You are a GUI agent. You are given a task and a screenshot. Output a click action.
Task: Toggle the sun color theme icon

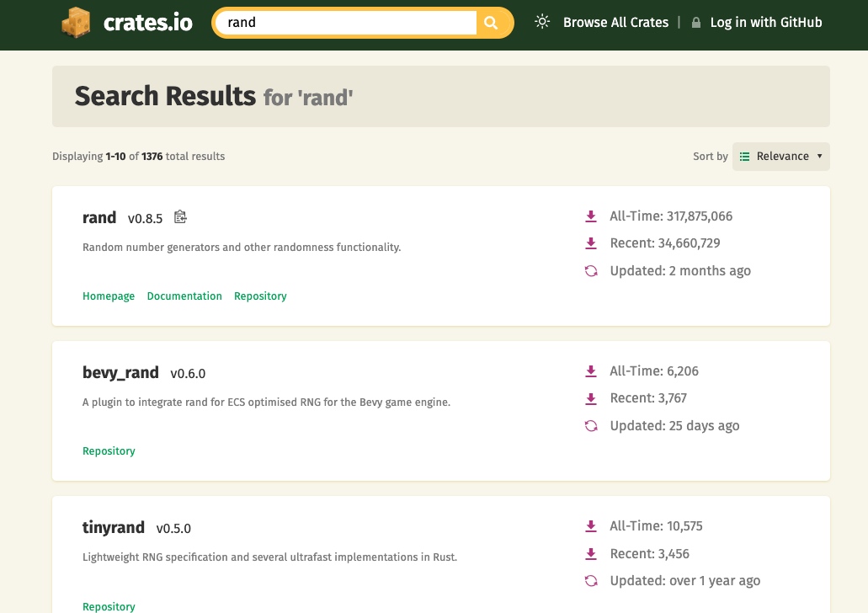pos(542,22)
